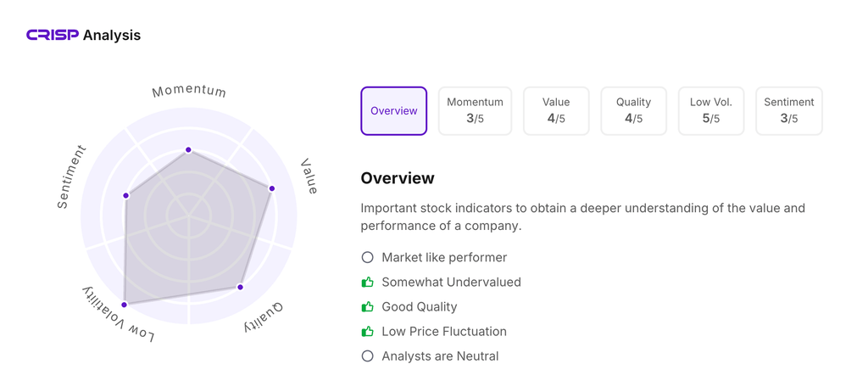
Task: Click the Quality data point on radar chart
Action: pos(241,287)
